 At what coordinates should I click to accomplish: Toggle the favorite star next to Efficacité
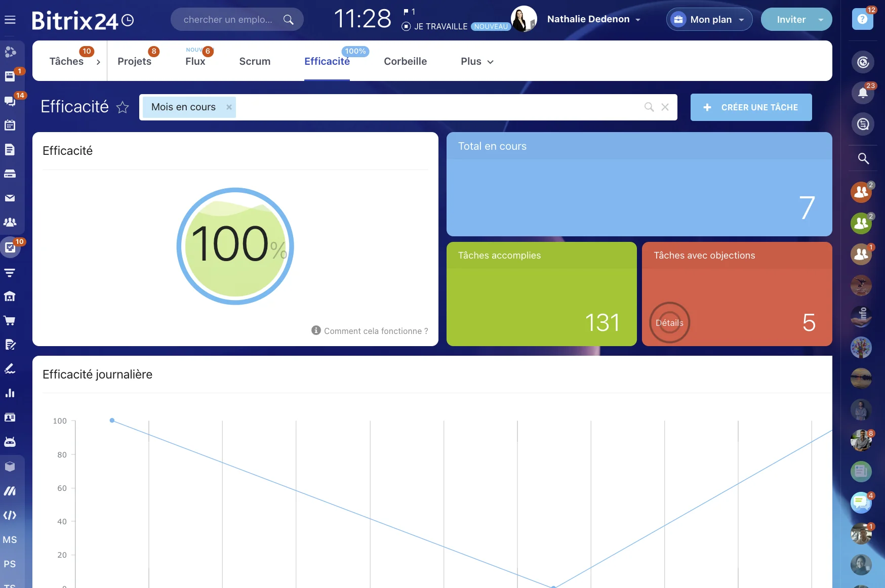(123, 107)
